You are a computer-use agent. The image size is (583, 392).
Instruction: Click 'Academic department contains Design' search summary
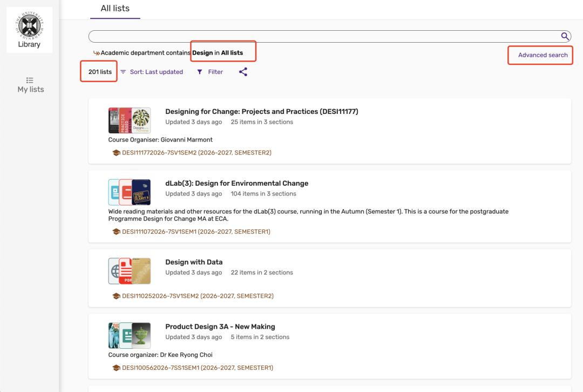157,53
